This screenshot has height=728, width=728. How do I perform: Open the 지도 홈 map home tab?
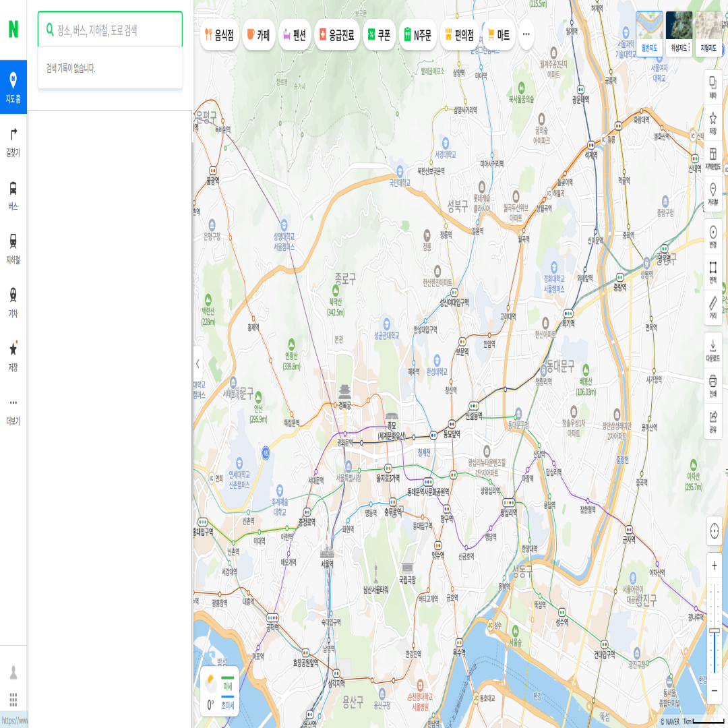coord(13,87)
